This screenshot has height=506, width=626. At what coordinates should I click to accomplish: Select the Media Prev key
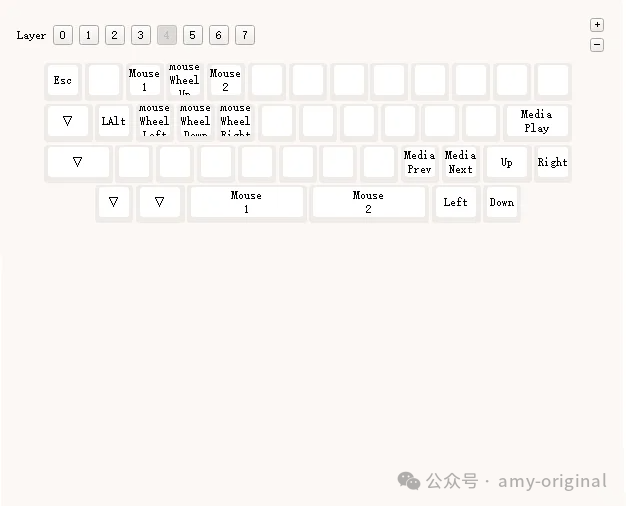pyautogui.click(x=419, y=163)
